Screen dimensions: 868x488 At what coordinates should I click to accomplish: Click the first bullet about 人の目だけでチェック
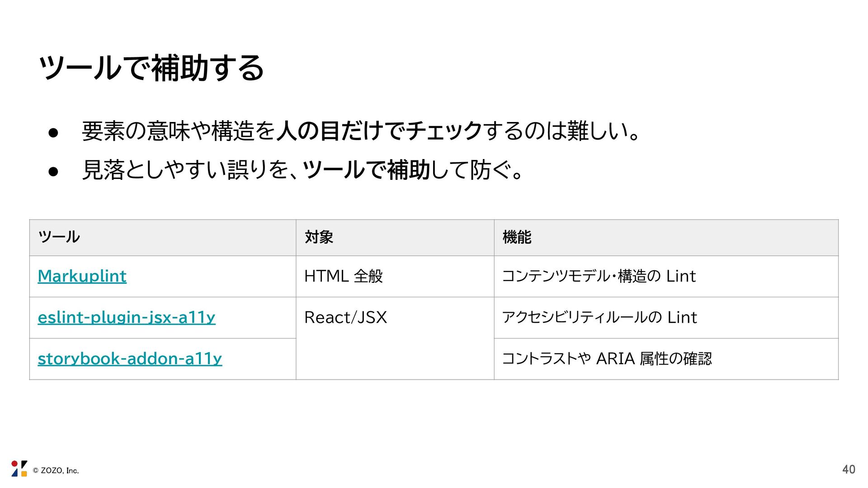361,131
